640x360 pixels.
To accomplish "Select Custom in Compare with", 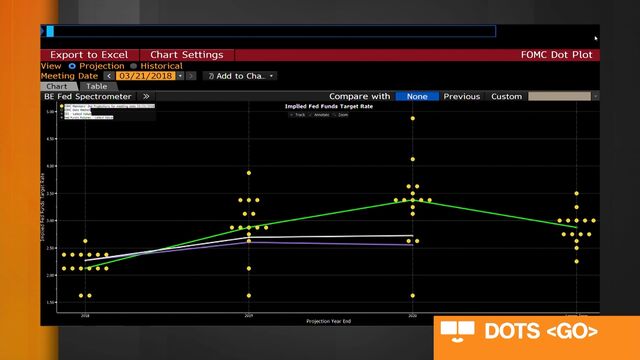I will coord(506,96).
